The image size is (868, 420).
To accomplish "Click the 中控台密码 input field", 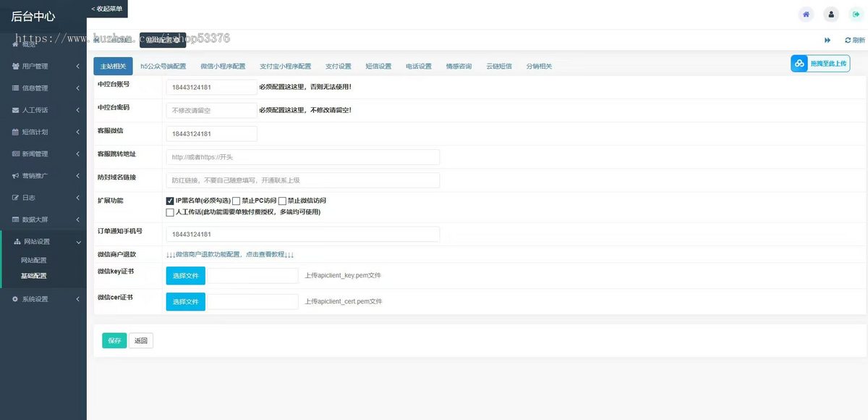I will pyautogui.click(x=211, y=110).
